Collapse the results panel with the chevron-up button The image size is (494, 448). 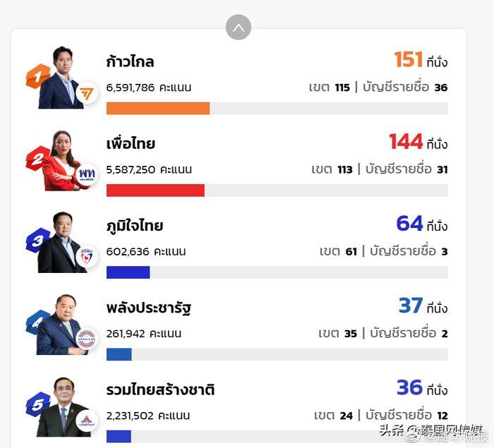(239, 28)
